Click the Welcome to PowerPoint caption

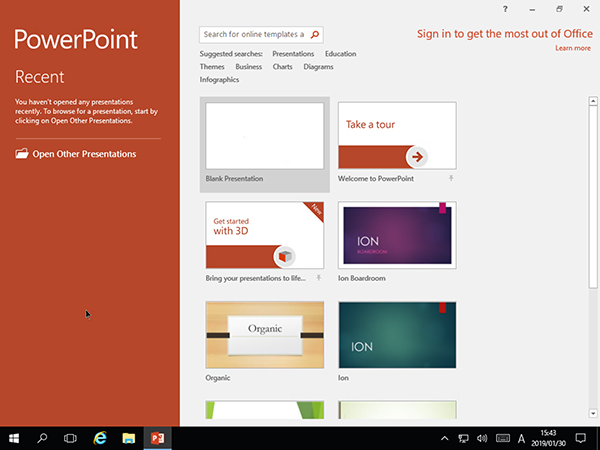[x=376, y=178]
